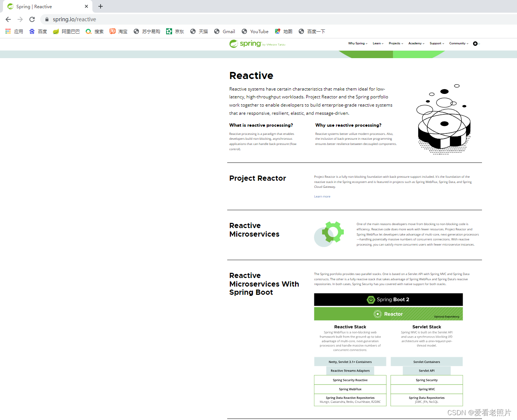Reload the spring.io page
This screenshot has height=420, width=517.
pos(32,19)
